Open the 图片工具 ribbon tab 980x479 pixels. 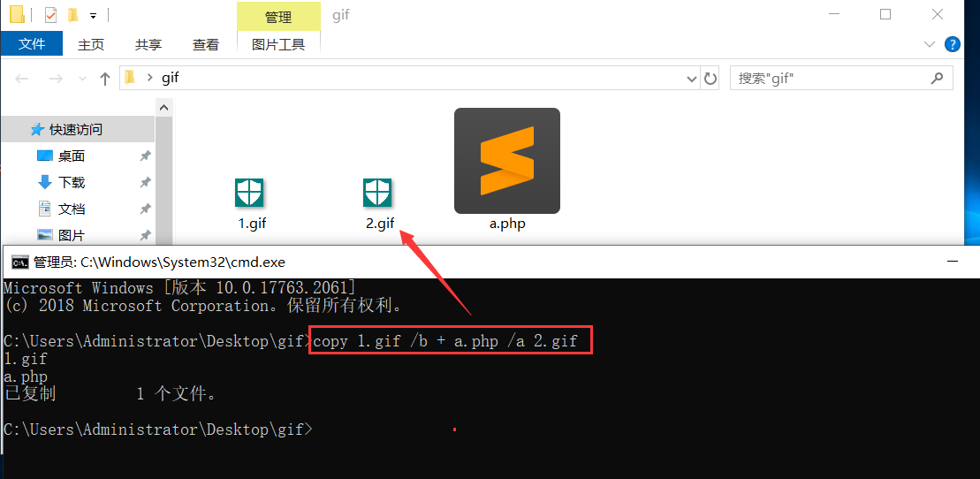278,44
